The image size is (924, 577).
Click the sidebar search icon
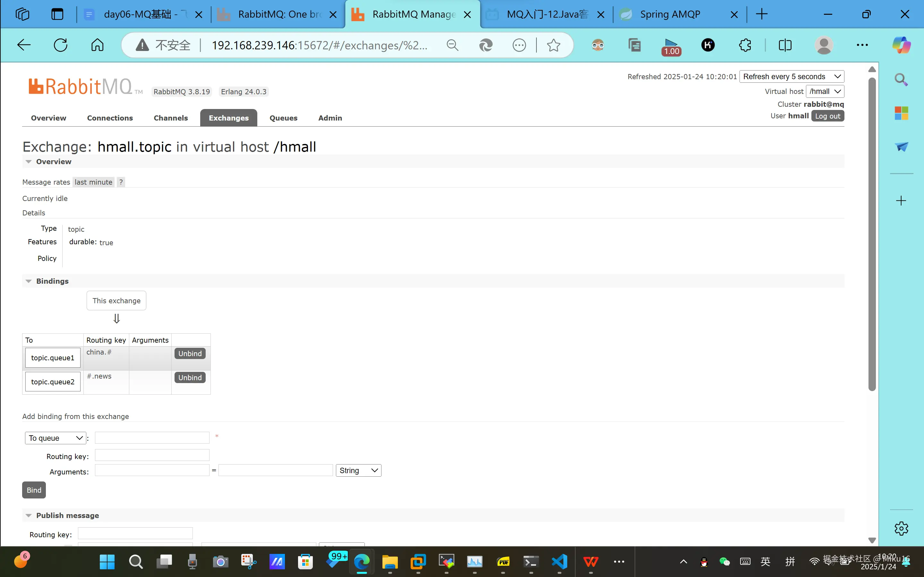pos(901,79)
